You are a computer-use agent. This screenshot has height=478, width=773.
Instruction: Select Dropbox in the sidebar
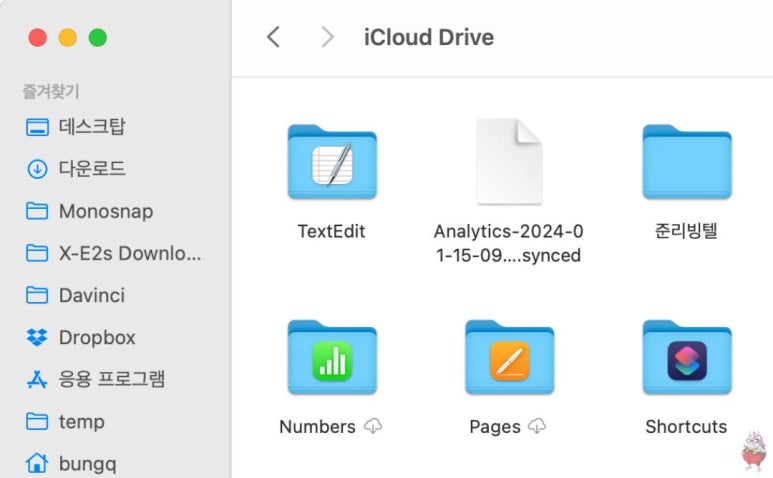80,338
